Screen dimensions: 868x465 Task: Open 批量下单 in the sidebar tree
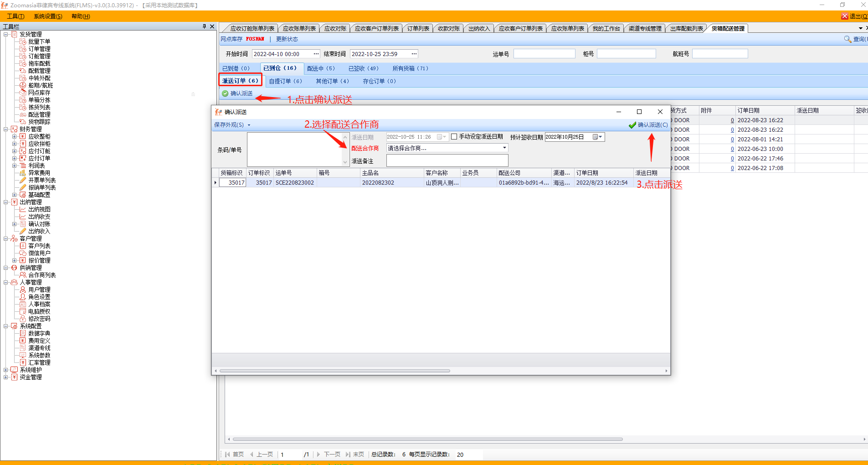click(x=39, y=41)
